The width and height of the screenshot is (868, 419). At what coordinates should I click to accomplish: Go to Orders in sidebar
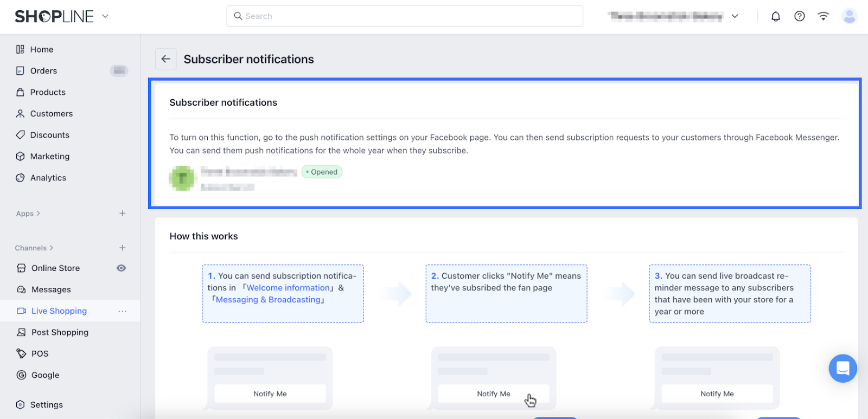43,71
